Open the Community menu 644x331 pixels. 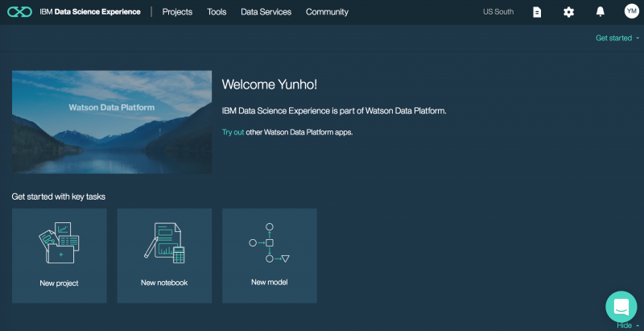[x=327, y=12]
